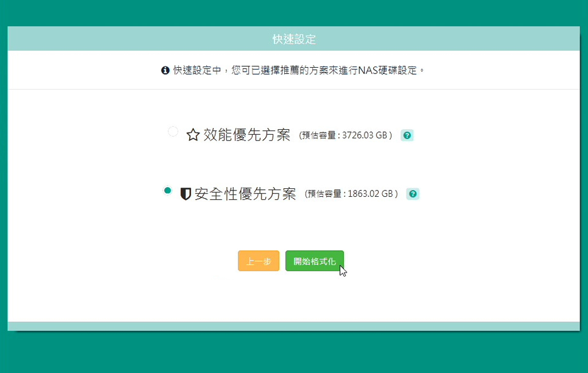Open help for the performance-priority plan
588x373 pixels.
tap(407, 135)
